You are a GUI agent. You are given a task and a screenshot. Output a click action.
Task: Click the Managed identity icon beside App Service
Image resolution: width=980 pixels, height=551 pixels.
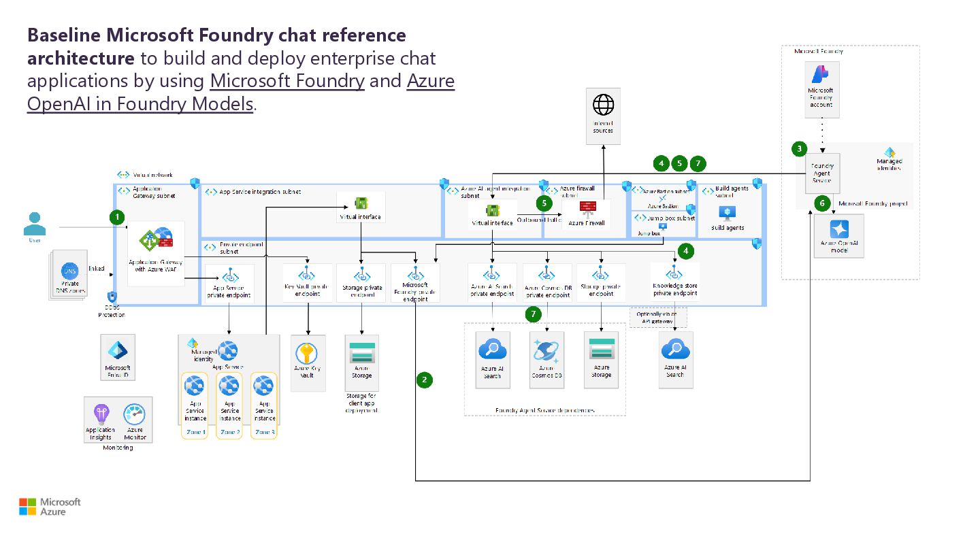pyautogui.click(x=192, y=344)
